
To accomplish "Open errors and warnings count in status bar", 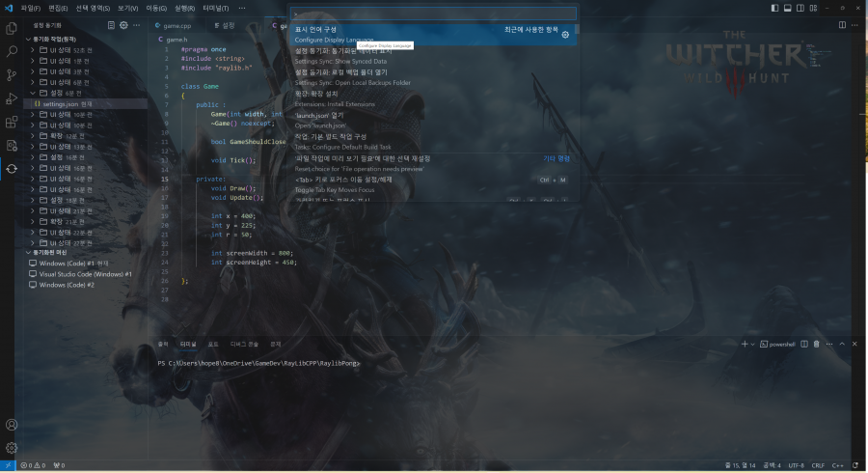I will pyautogui.click(x=33, y=465).
